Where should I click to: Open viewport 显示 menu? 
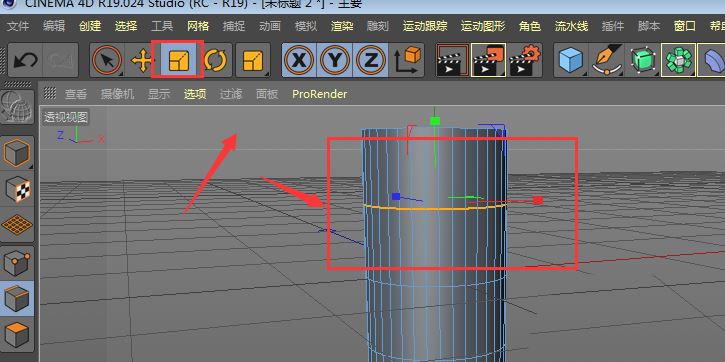(159, 94)
